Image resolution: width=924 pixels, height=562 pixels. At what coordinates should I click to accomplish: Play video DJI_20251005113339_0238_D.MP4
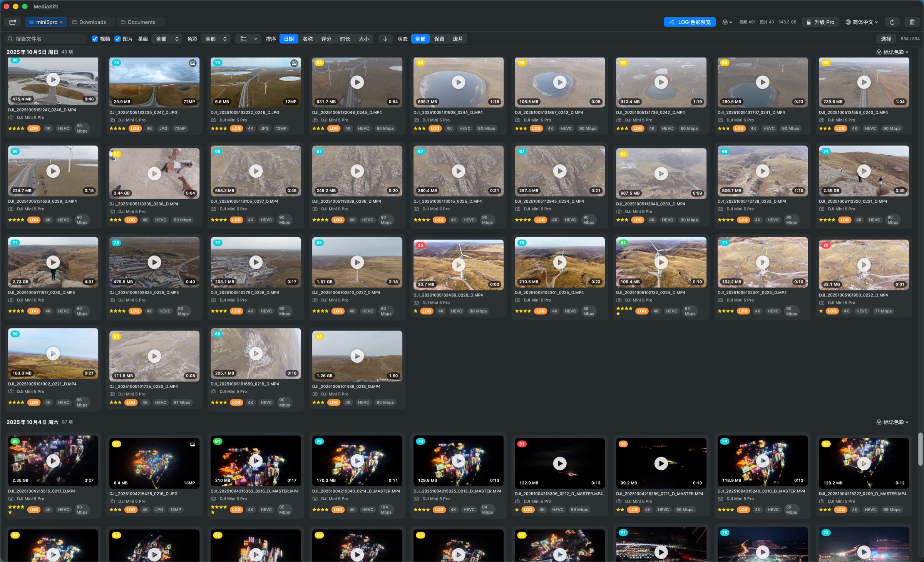tap(154, 174)
